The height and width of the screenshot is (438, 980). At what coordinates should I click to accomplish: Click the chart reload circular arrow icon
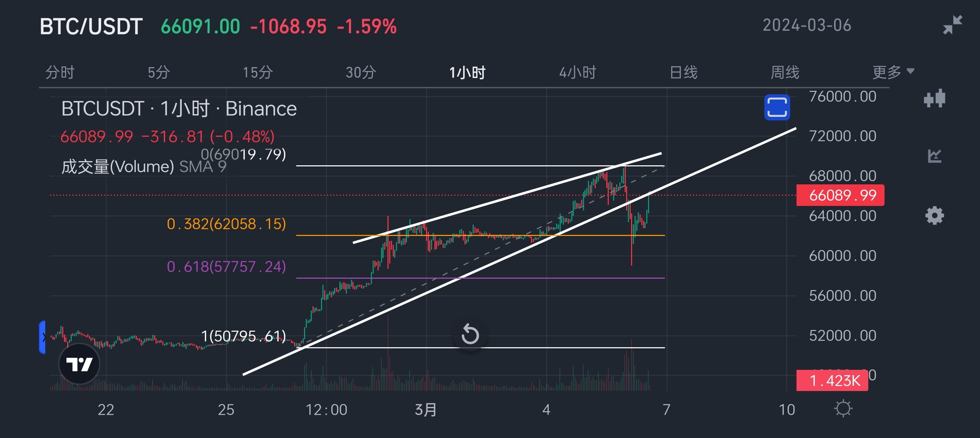(470, 335)
